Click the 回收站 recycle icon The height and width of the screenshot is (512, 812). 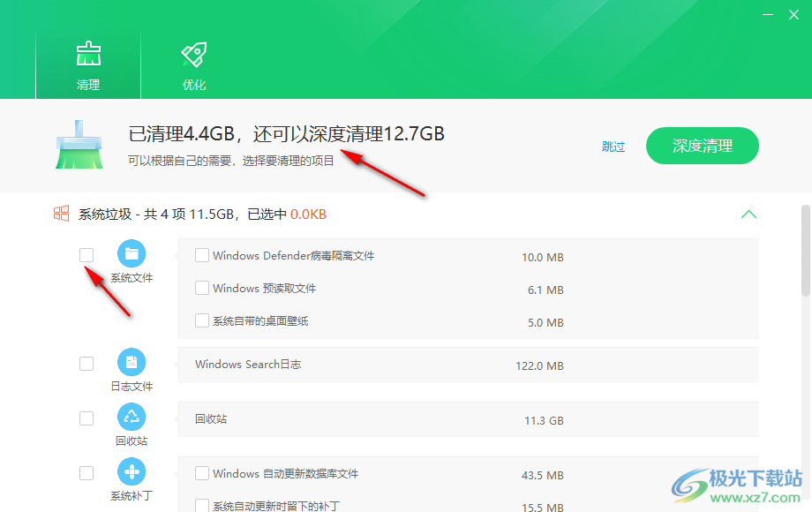[132, 417]
